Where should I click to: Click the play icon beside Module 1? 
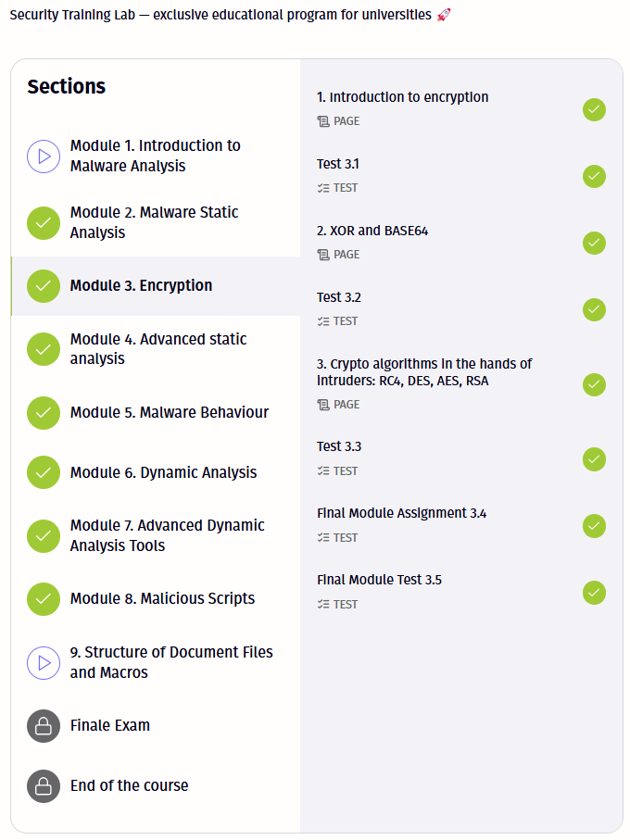tap(44, 157)
